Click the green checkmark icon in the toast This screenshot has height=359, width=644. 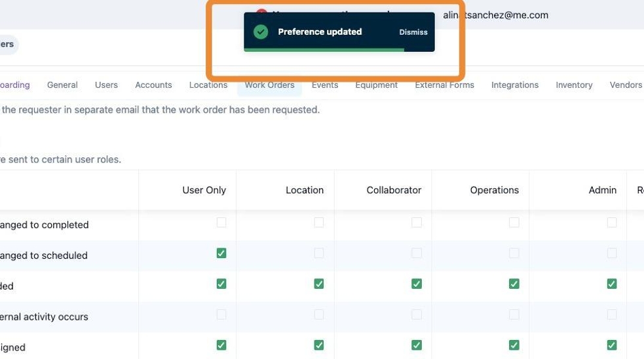261,31
